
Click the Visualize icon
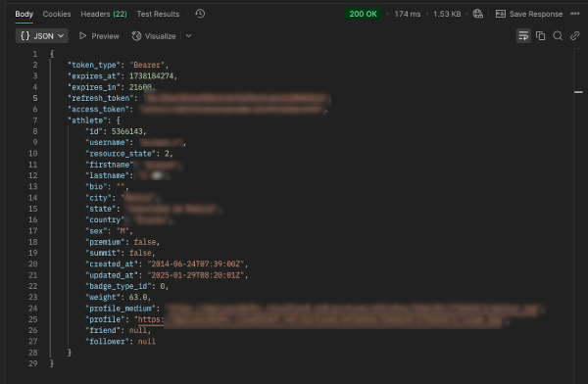click(136, 36)
